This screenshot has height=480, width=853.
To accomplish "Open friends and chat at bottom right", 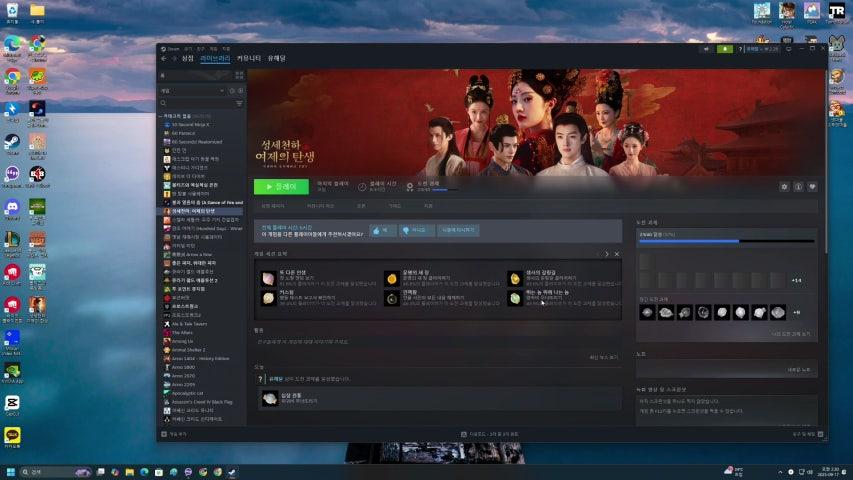I will pyautogui.click(x=808, y=434).
